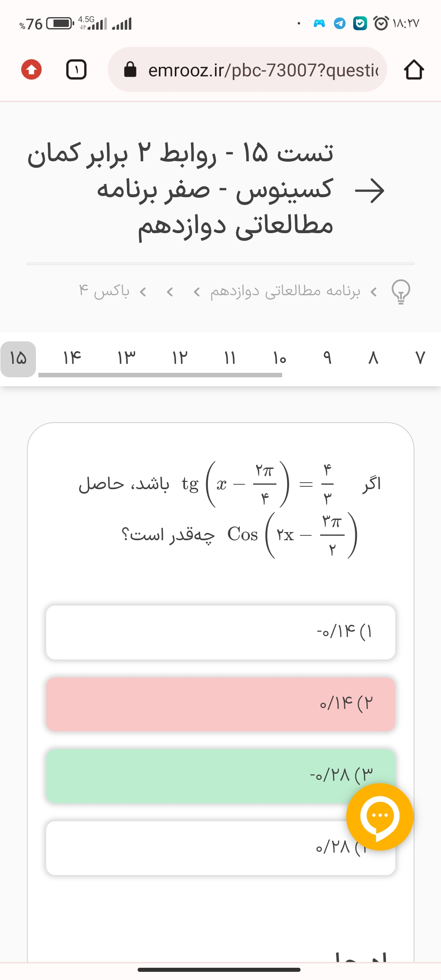
Task: Tap the Telegram notification icon
Action: pyautogui.click(x=340, y=24)
